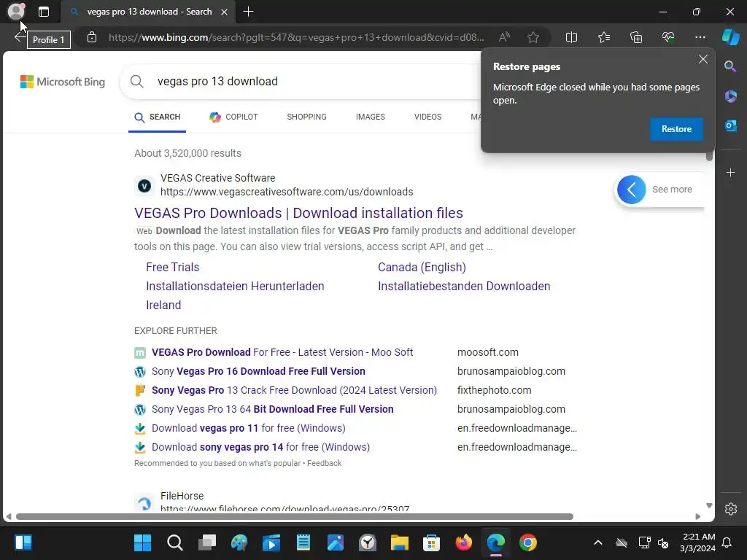
Task: Click the scroll right arrow at bottom
Action: (x=698, y=517)
